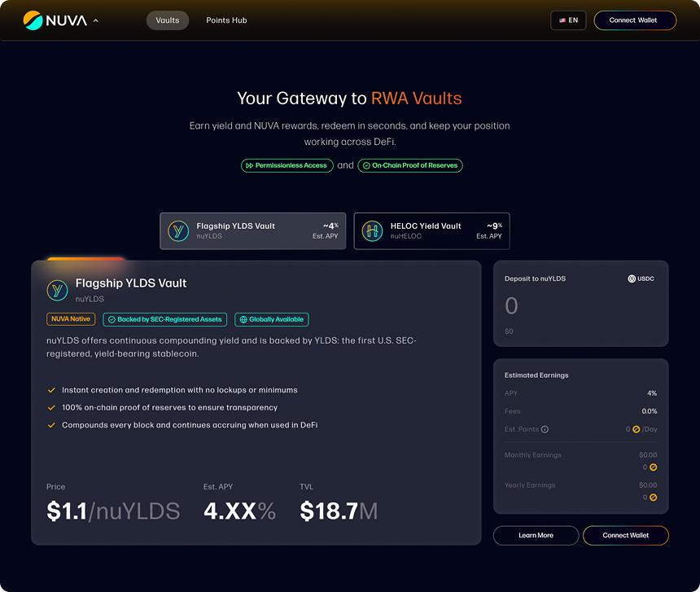Click the points coin icon beside /Day
The image size is (700, 592).
tap(637, 429)
